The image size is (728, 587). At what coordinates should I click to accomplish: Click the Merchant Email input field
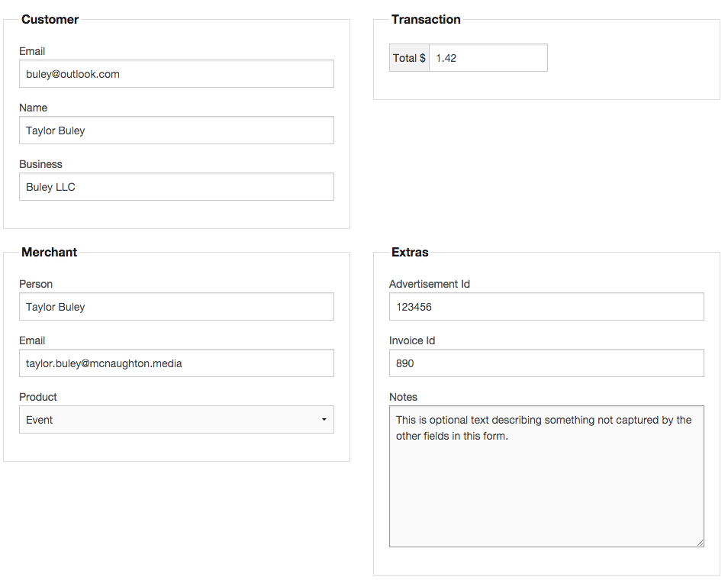coord(176,363)
